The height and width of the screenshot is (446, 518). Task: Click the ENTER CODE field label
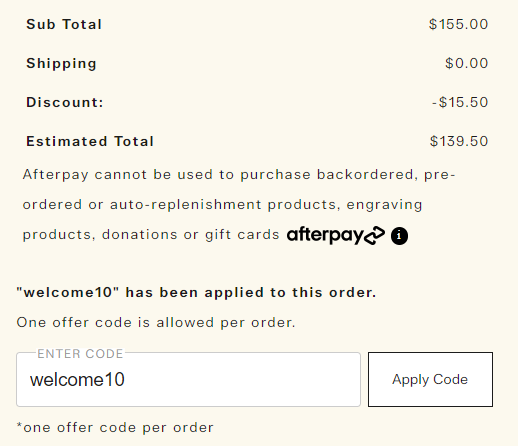tap(80, 354)
